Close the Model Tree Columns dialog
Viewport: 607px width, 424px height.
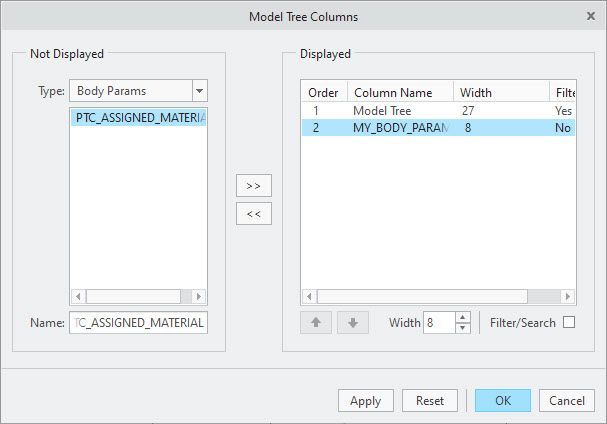point(590,16)
